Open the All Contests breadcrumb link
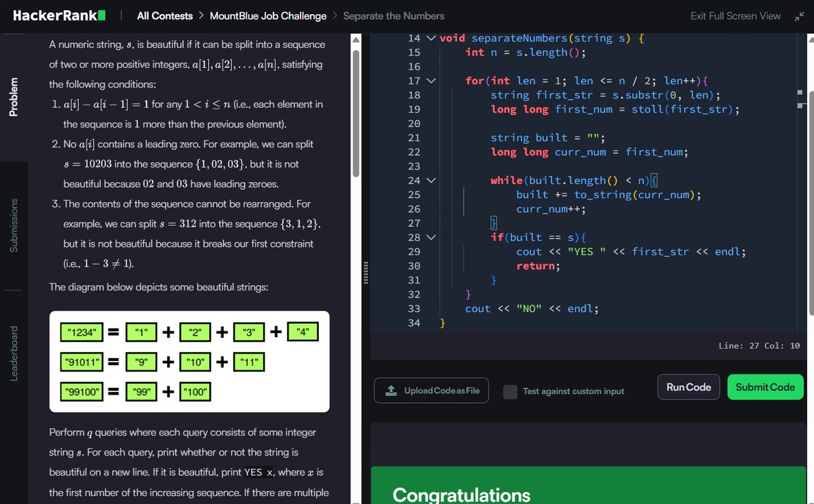 pos(165,16)
